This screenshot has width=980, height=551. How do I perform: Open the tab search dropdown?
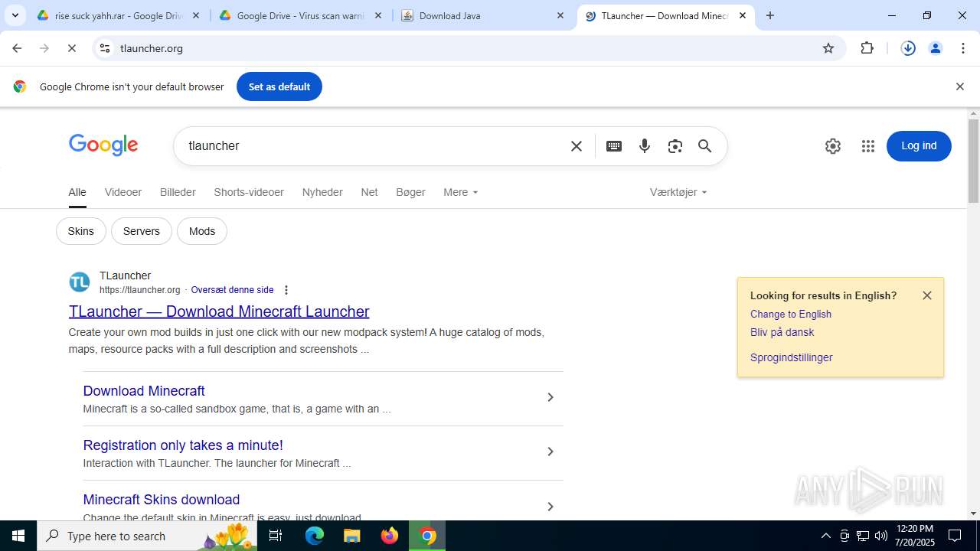coord(15,15)
